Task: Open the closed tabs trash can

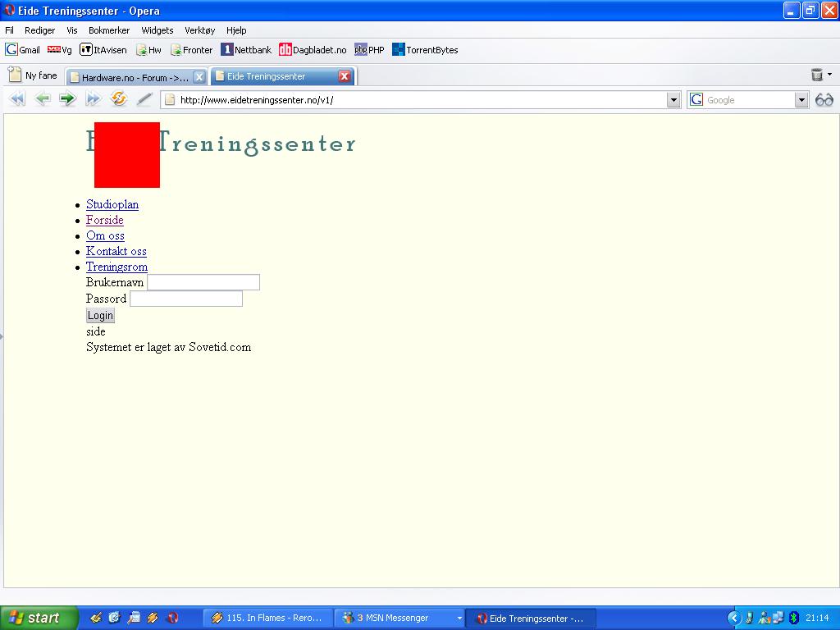Action: point(817,75)
